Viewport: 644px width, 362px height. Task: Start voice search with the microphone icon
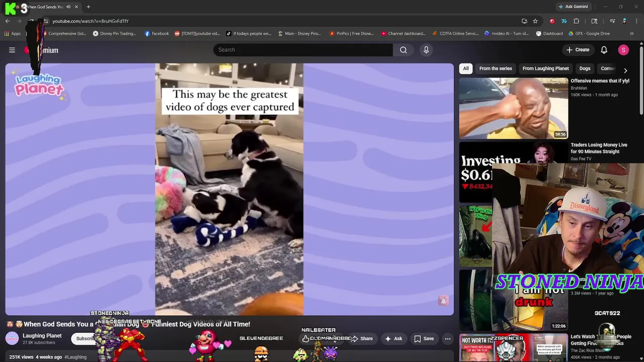[x=426, y=50]
